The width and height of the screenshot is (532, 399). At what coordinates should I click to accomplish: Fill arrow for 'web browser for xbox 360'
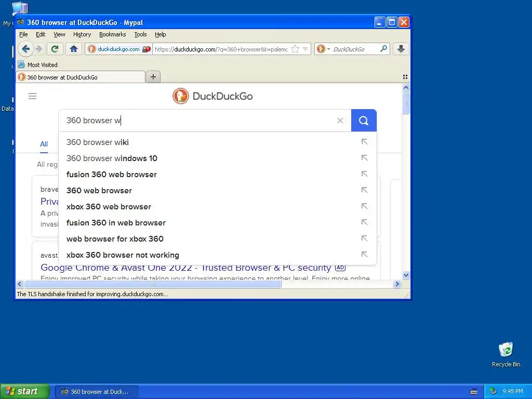tap(364, 238)
